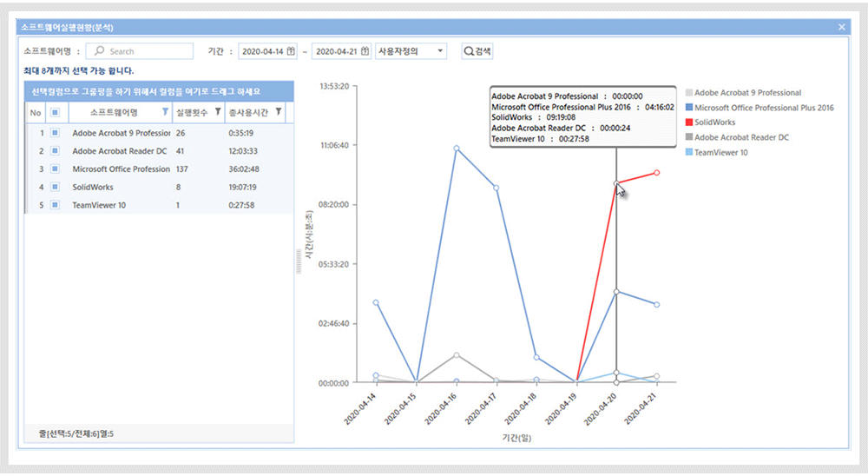Screen dimensions: 868x476
Task: Toggle Adobe Acrobat Reader DC legend swatch
Action: coord(689,137)
